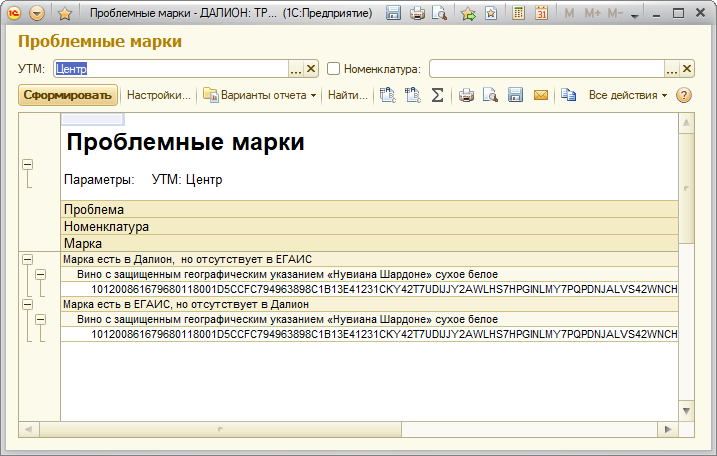Click the 1C logo icon
This screenshot has height=456, width=717.
point(15,13)
